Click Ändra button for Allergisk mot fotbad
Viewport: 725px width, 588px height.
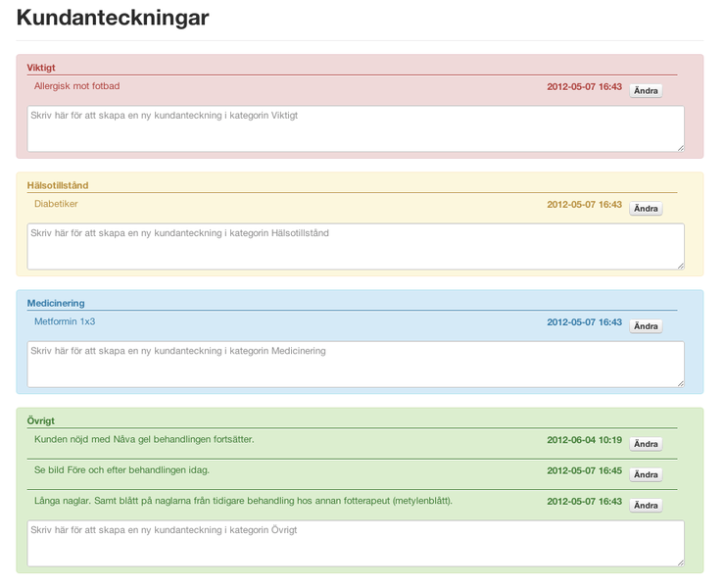click(646, 91)
